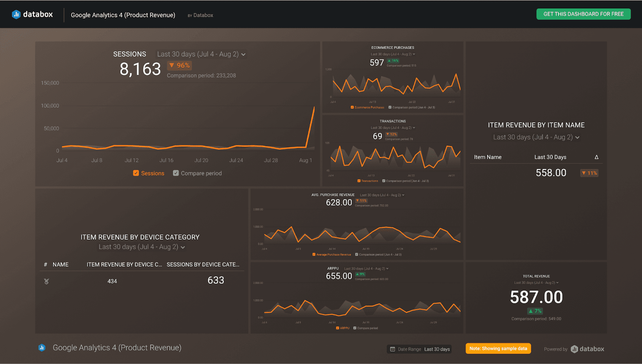Expand the Item Revenue by Item Name date dropdown
Screen dimensions: 642x364
point(536,137)
